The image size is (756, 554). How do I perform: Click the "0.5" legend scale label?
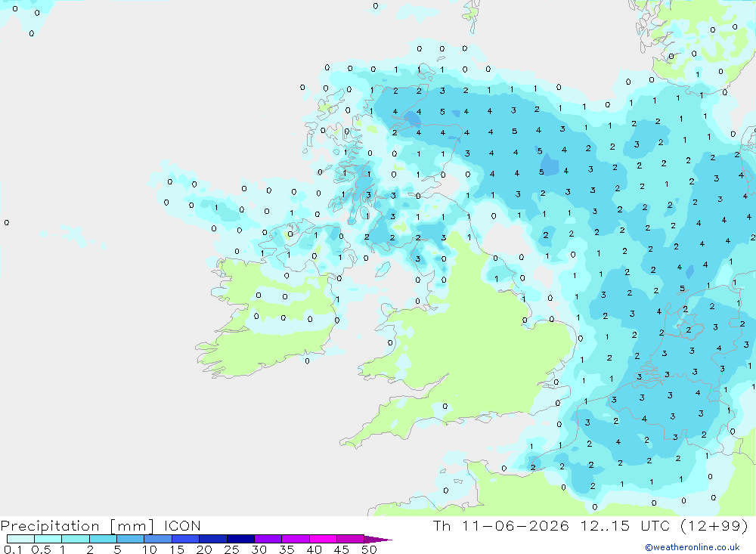coord(41,549)
